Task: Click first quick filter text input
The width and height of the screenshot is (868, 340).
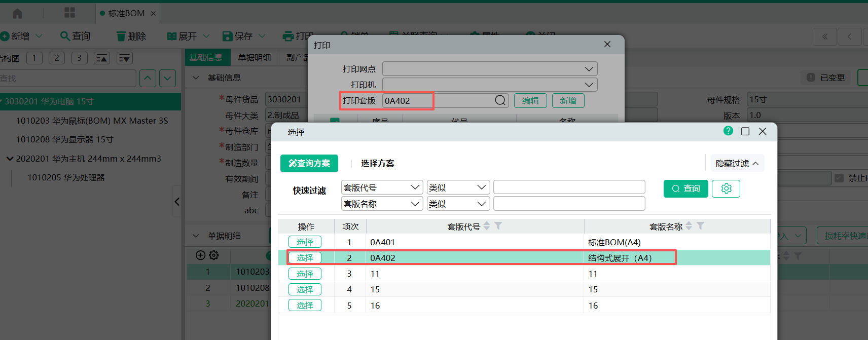Action: 569,187
